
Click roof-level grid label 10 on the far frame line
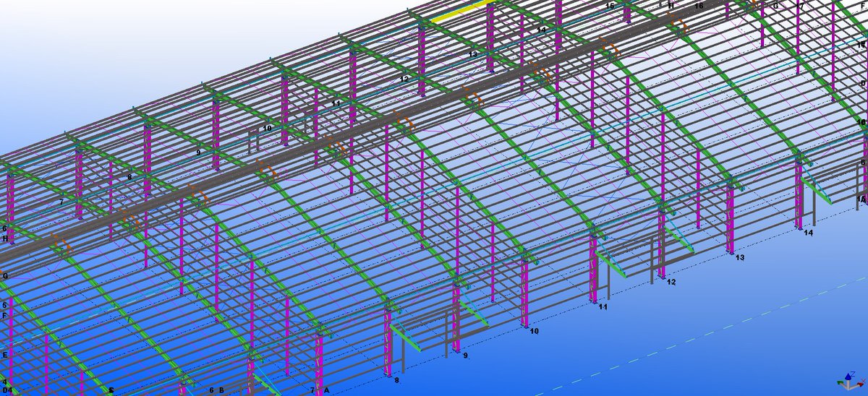pos(268,128)
